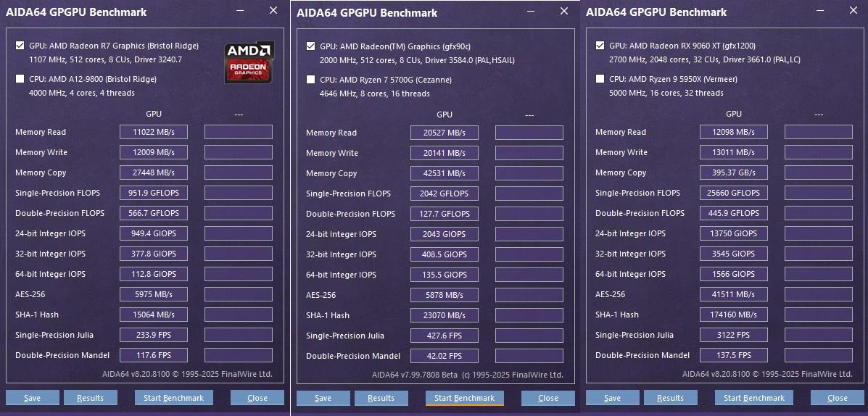Select the 135.5 GIOPS 64-bit integer value
Viewport: 868px width, 416px height.
[x=445, y=275]
